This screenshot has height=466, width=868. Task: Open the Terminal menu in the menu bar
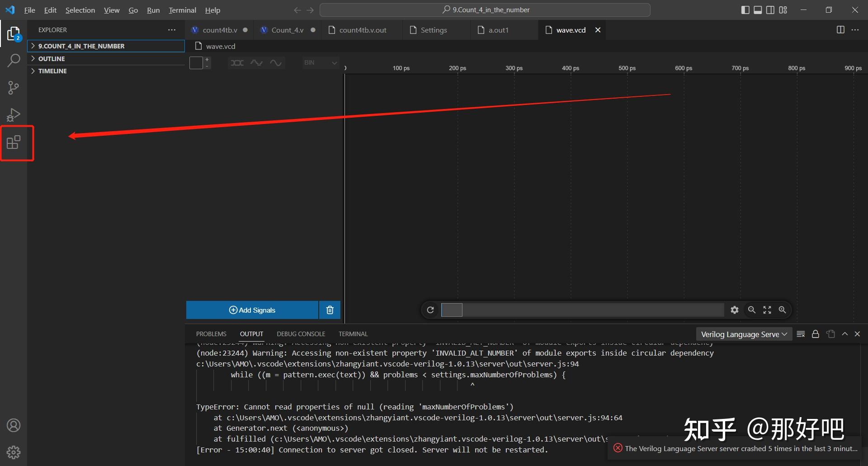pyautogui.click(x=182, y=10)
